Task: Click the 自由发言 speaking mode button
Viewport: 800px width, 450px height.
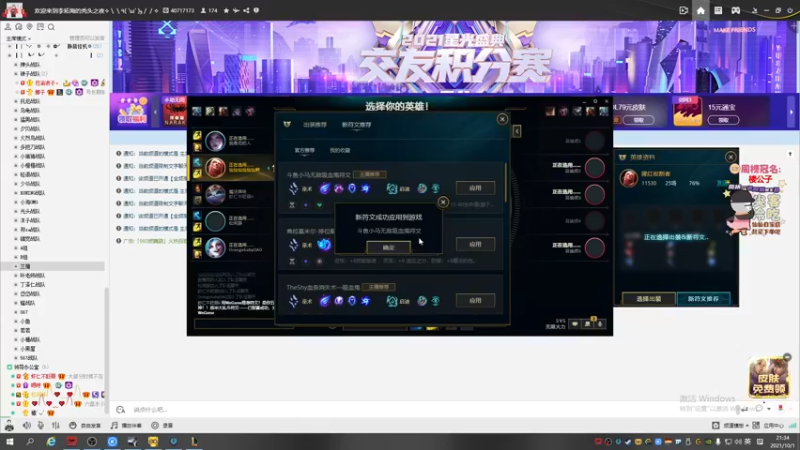Action: [85, 425]
